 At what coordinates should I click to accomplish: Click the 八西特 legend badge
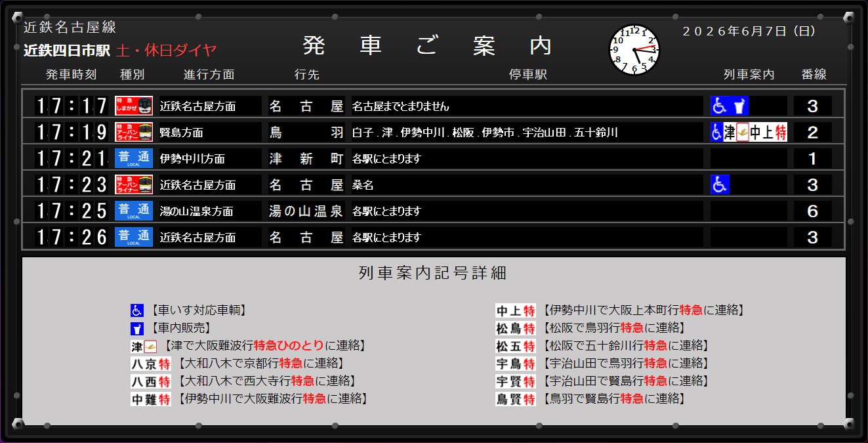[x=151, y=381]
